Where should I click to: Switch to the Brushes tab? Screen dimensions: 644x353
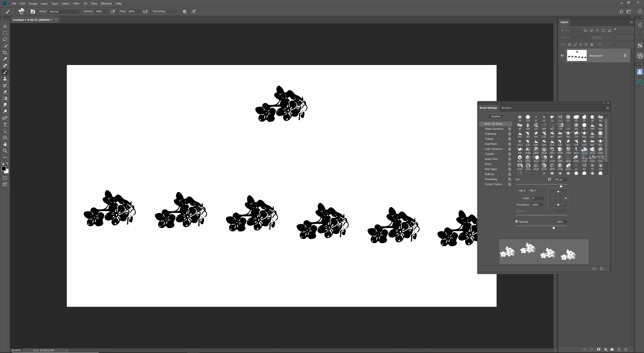coord(506,108)
